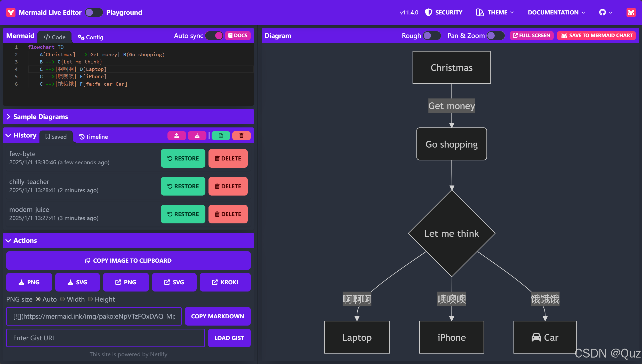642x364 pixels.
Task: Click the green save state icon
Action: pos(221,136)
